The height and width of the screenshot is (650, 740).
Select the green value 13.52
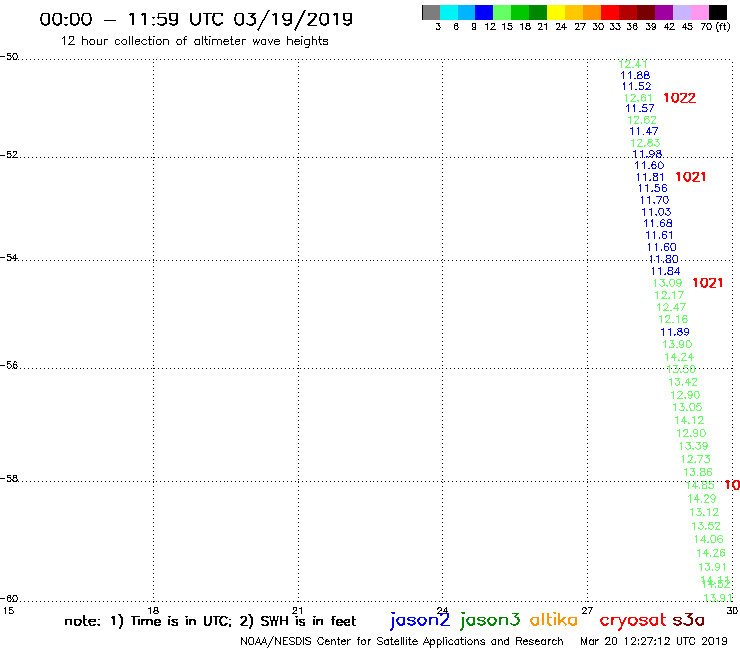tap(706, 526)
